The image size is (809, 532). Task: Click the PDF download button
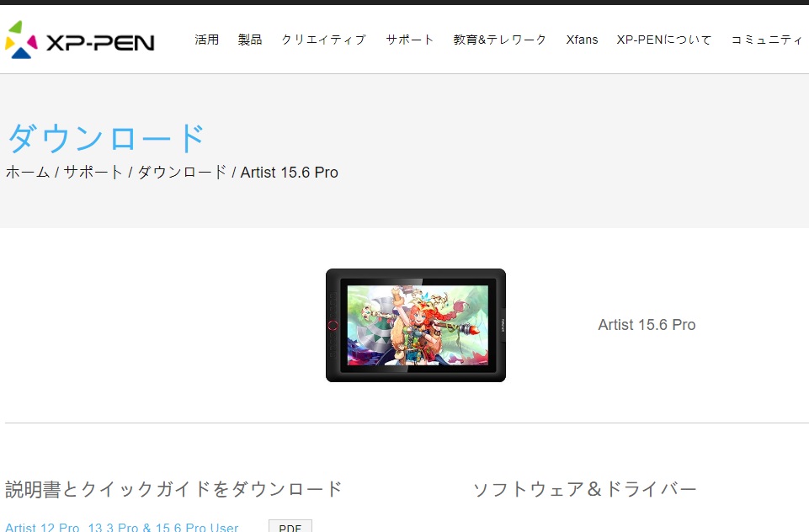click(x=290, y=526)
